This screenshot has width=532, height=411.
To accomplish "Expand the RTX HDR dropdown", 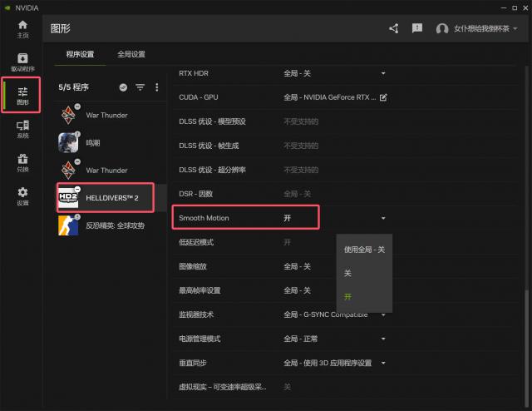I will pos(383,73).
